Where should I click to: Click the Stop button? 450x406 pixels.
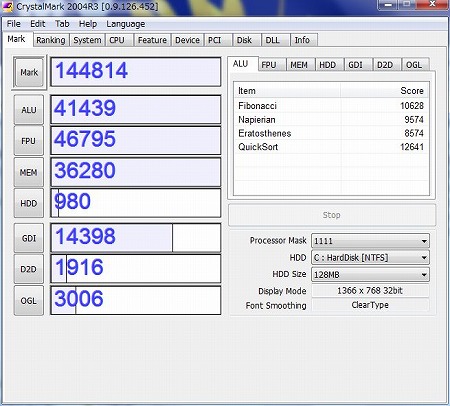tap(332, 215)
